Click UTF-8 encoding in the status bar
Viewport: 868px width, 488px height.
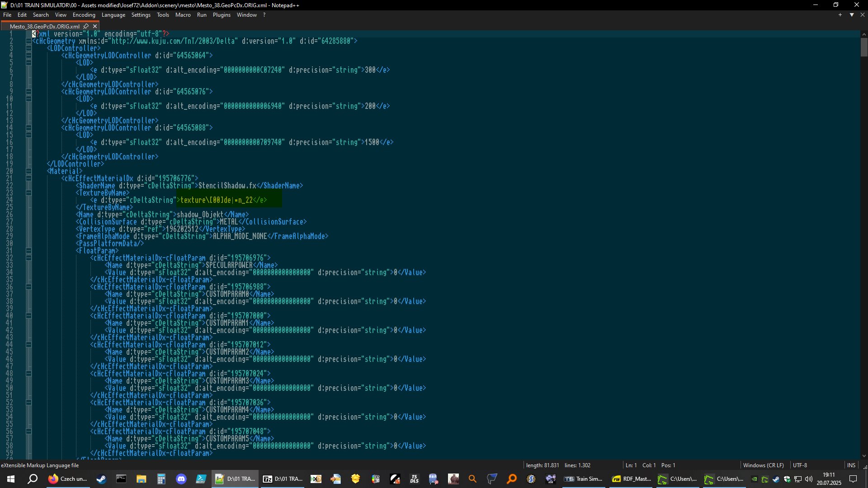tap(800, 465)
